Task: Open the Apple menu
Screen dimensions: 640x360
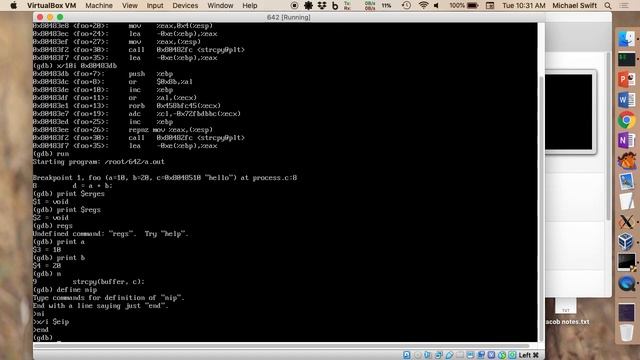Action: tap(13, 6)
